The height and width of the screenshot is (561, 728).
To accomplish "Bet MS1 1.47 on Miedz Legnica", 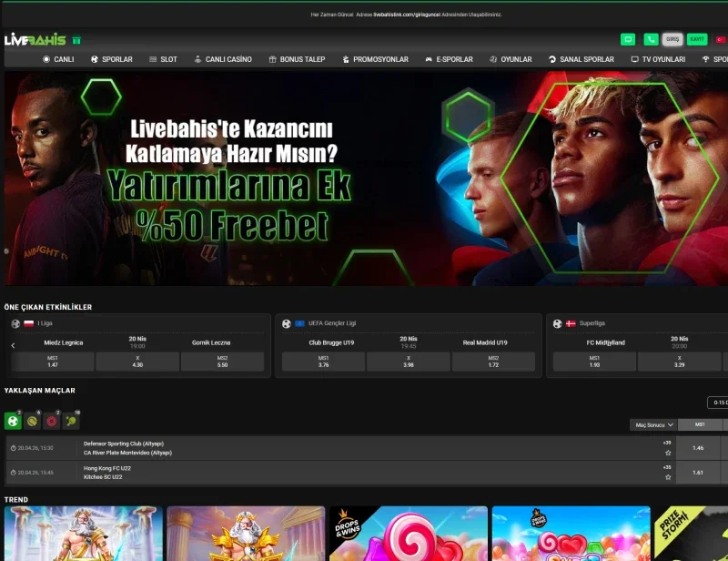I will tap(53, 362).
